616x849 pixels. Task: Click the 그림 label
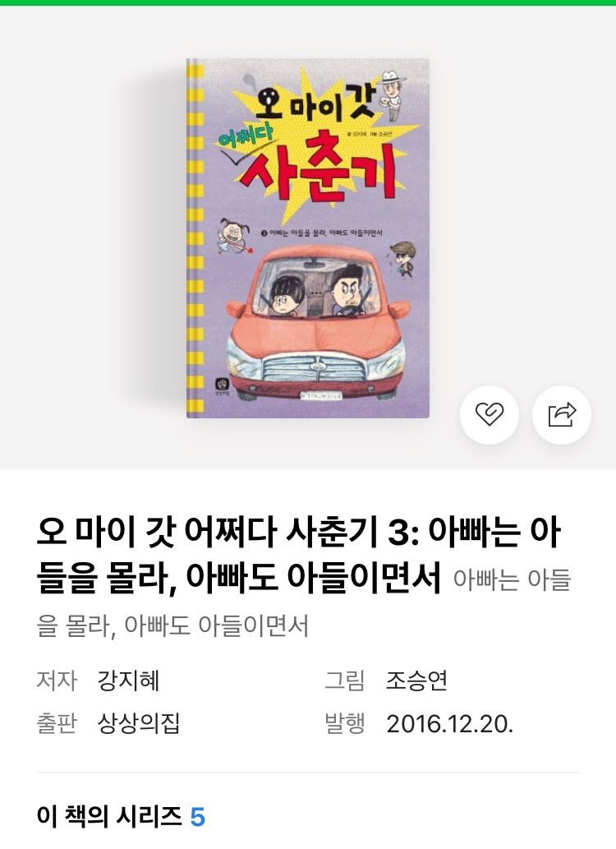coord(344,680)
